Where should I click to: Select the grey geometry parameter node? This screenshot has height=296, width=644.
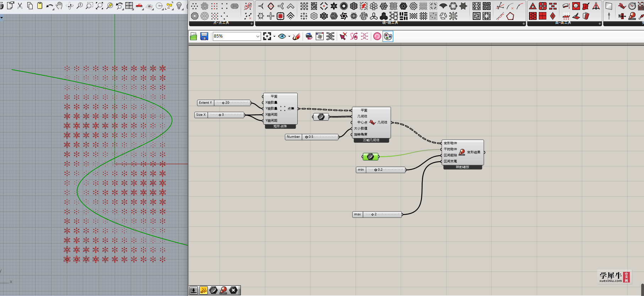(x=321, y=117)
